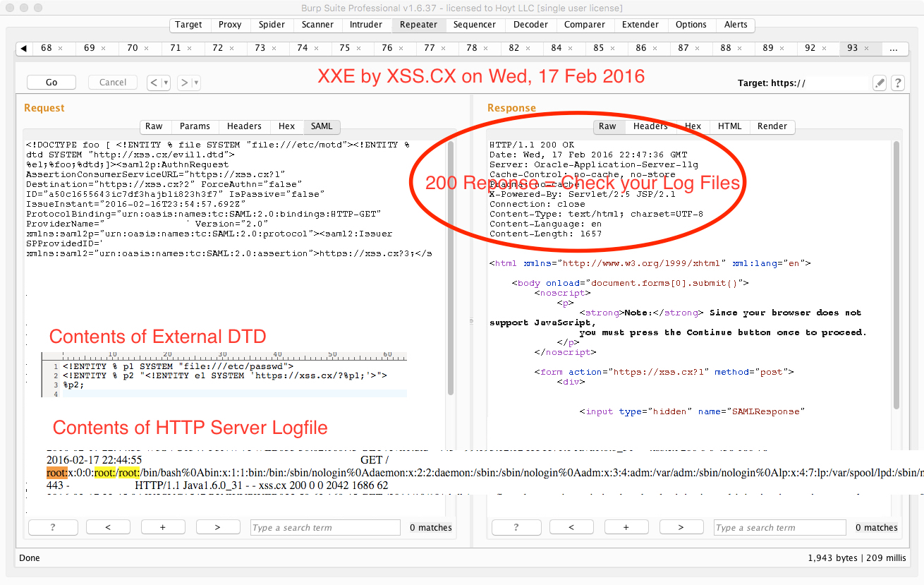Select response HTML view tab
The image size is (924, 585).
point(729,126)
